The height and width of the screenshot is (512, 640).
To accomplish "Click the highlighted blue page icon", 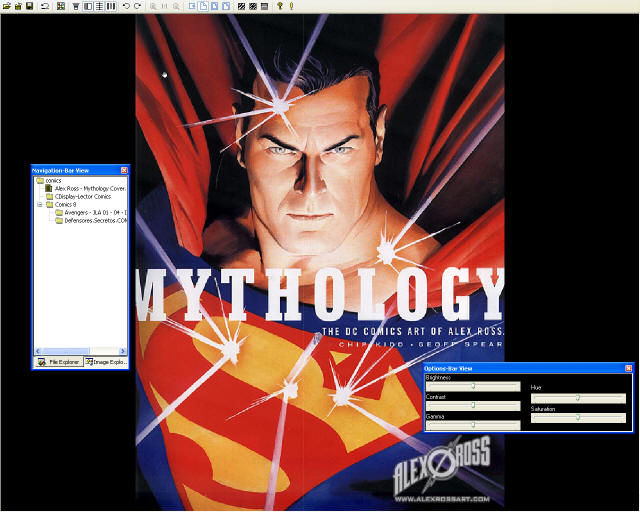I will coord(203,6).
